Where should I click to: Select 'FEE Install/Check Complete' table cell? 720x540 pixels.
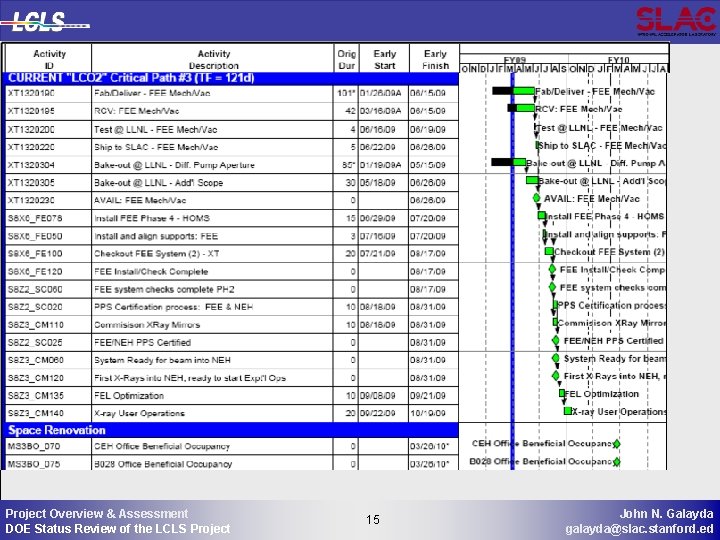[x=213, y=271]
